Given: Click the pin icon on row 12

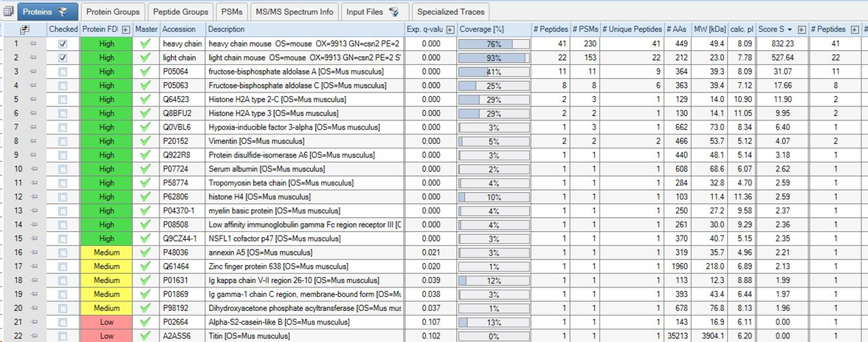Looking at the screenshot, I should coord(32,196).
